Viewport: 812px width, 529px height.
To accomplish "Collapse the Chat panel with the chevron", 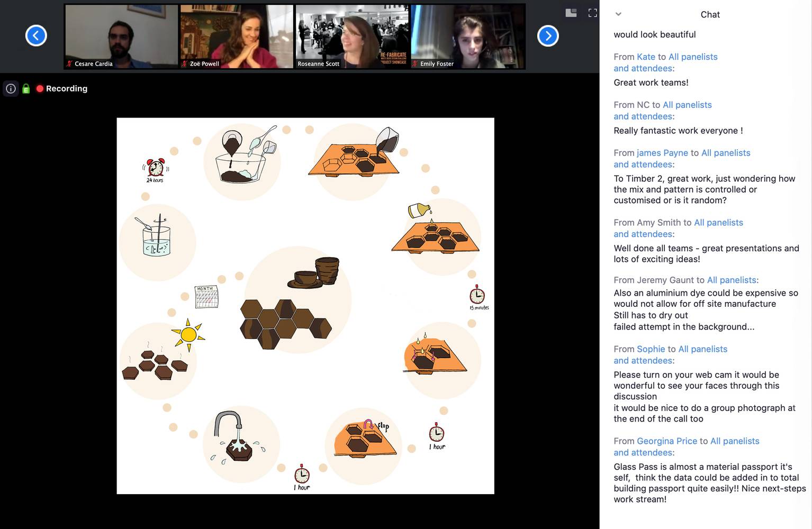I will pyautogui.click(x=618, y=14).
